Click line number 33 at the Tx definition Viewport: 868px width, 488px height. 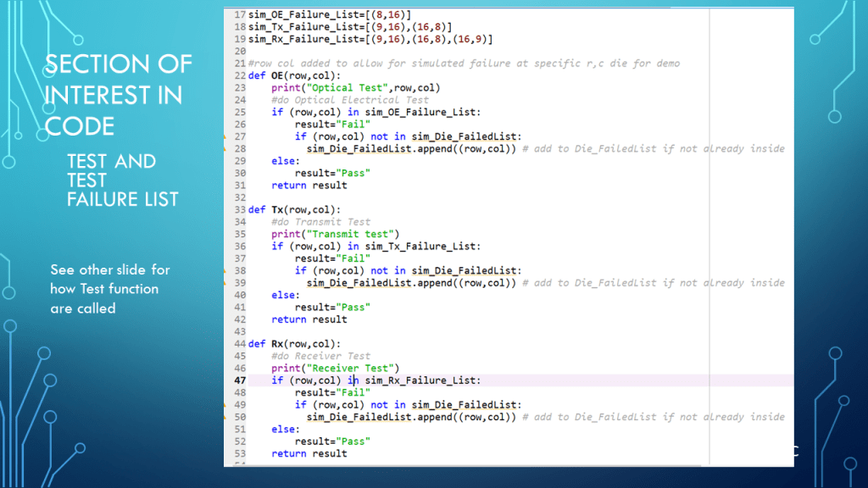point(239,209)
